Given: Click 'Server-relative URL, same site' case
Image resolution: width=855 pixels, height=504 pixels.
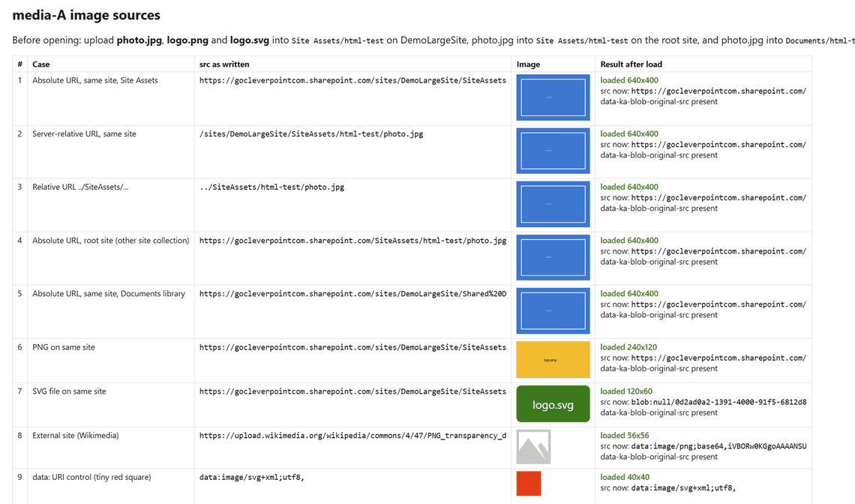Looking at the screenshot, I should coord(84,133).
